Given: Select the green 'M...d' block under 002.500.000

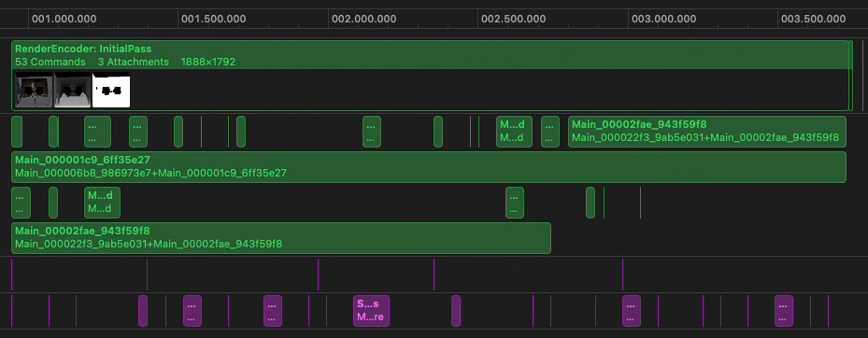Looking at the screenshot, I should pos(514,132).
